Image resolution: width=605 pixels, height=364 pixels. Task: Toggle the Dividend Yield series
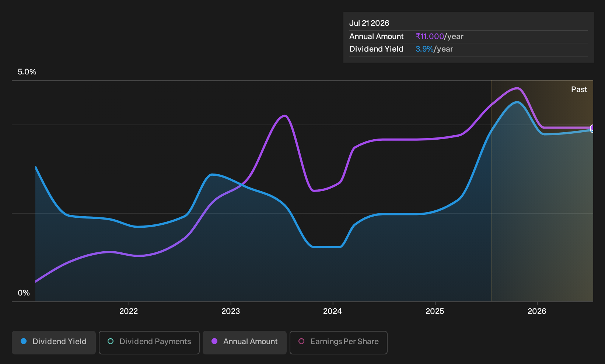point(54,342)
